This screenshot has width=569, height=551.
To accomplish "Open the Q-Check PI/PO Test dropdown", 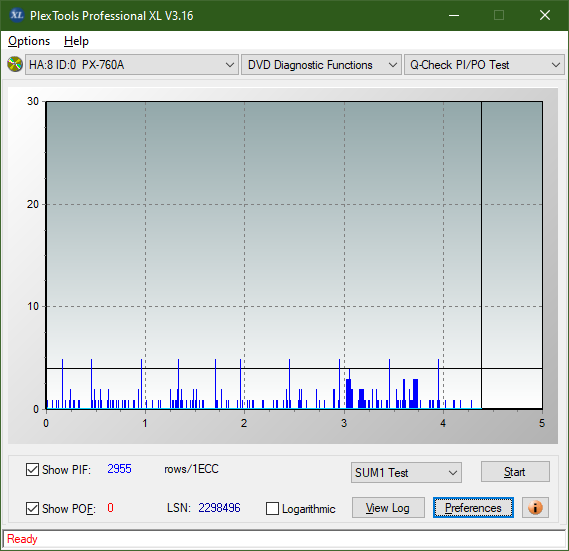I will (484, 65).
